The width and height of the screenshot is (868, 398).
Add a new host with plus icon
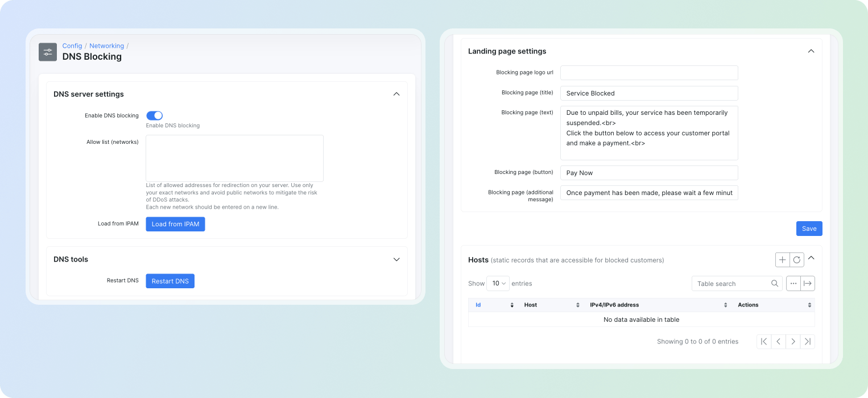click(783, 260)
